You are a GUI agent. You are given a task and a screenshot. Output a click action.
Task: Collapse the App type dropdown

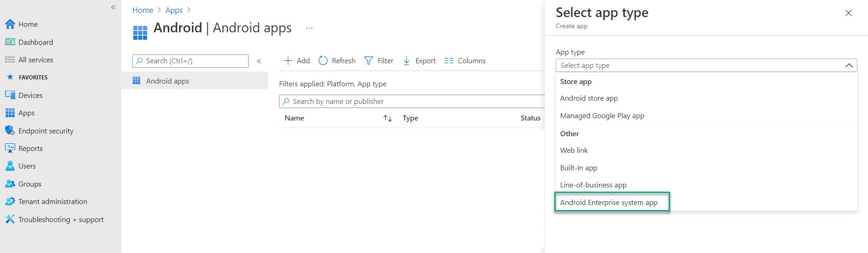coord(849,66)
